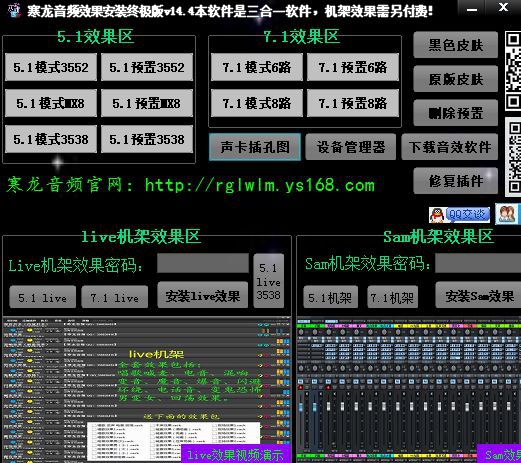The image size is (521, 463).
Task: Choose the 7.1模式8路 mode
Action: tap(257, 103)
